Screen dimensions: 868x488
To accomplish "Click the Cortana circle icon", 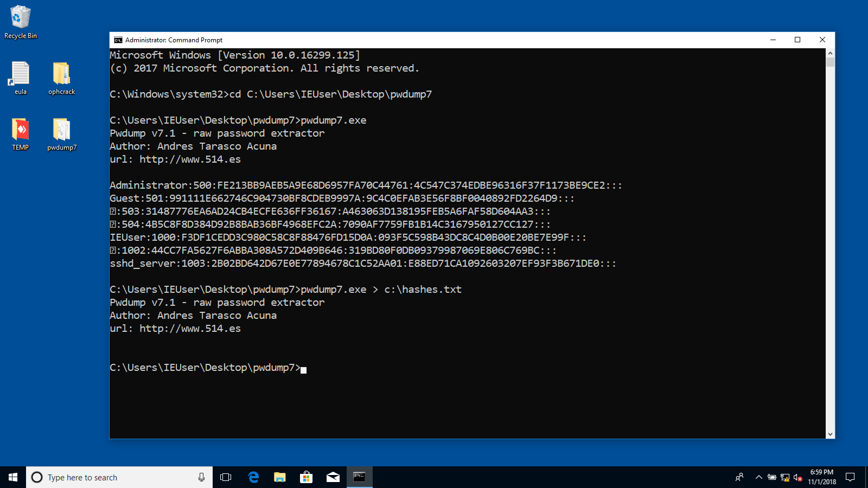I will point(37,477).
